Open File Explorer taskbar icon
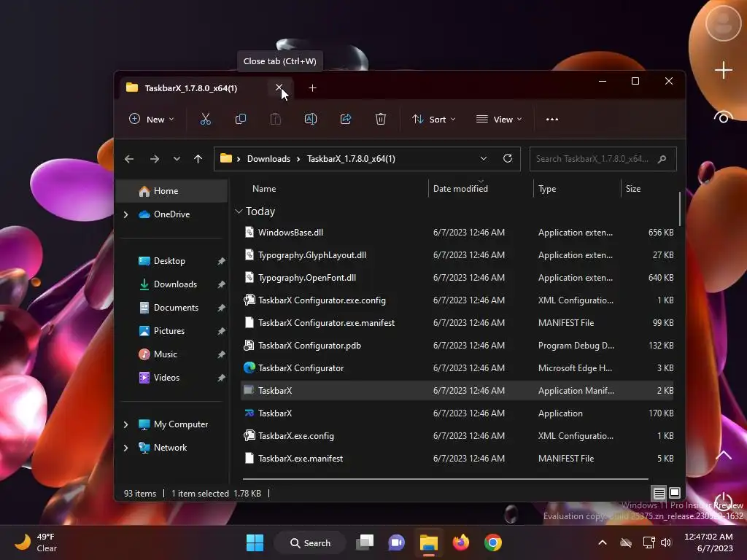Image resolution: width=747 pixels, height=560 pixels. coord(429,542)
